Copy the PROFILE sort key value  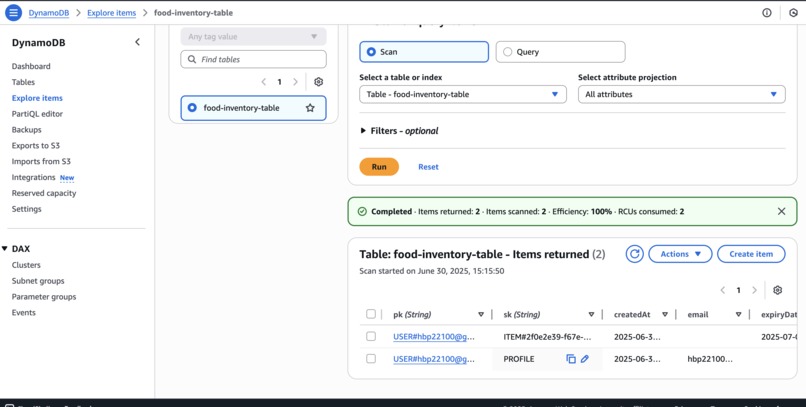point(571,359)
